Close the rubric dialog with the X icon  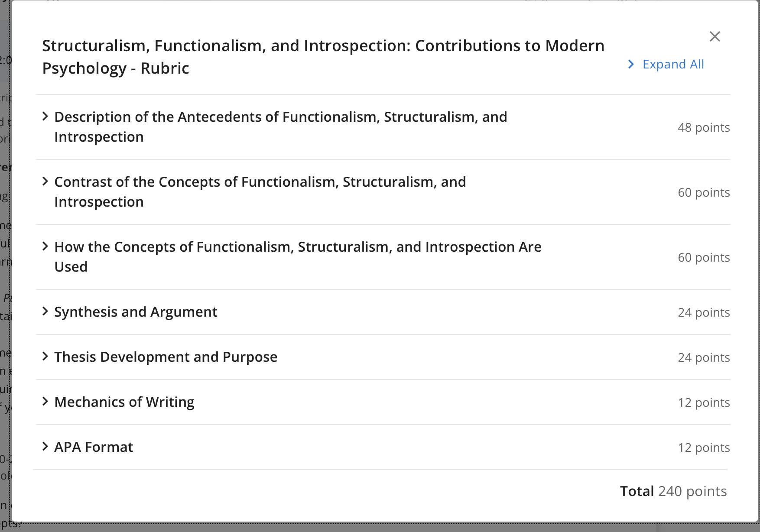point(715,36)
